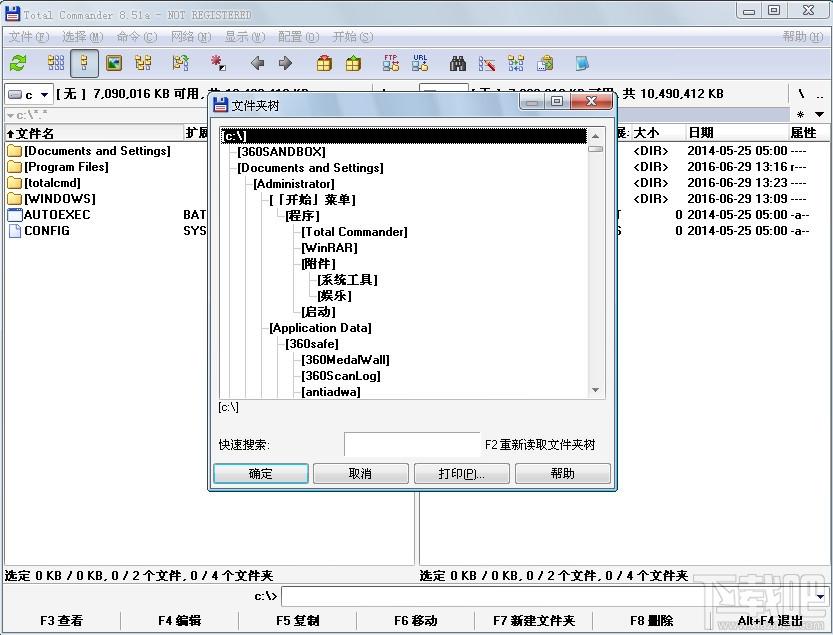Click the F3 查看 button
The image size is (833, 635).
(62, 621)
